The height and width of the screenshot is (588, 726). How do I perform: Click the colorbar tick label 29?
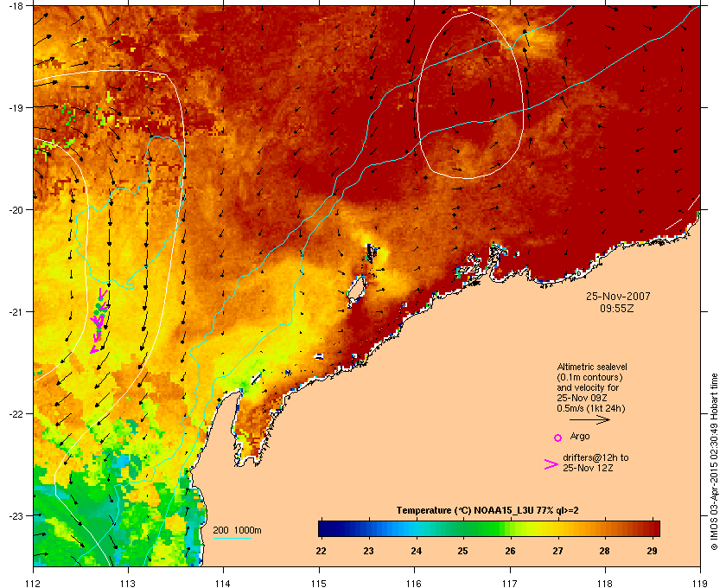[652, 551]
